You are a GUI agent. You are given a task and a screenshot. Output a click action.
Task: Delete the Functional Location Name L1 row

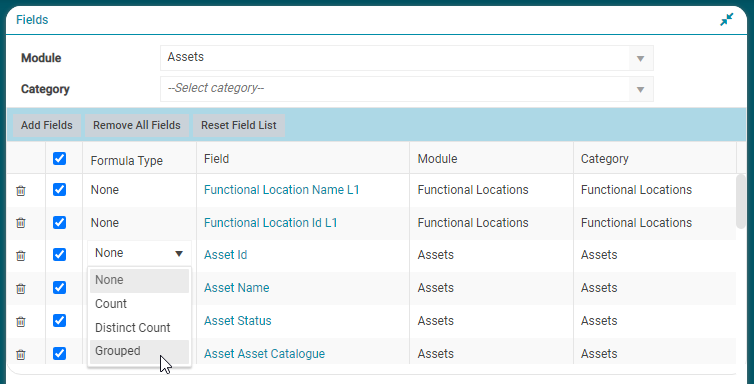point(21,191)
